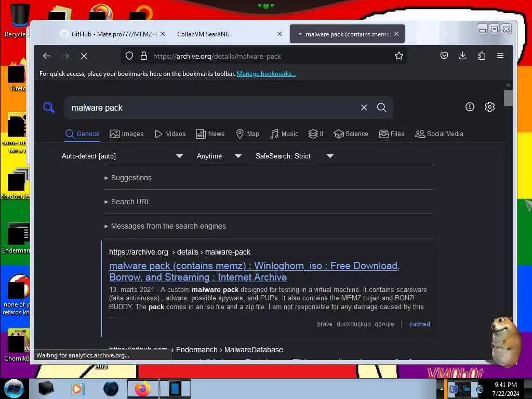Viewport: 532px width, 399px height.
Task: Open result options three-dot menu
Action: coord(402,324)
